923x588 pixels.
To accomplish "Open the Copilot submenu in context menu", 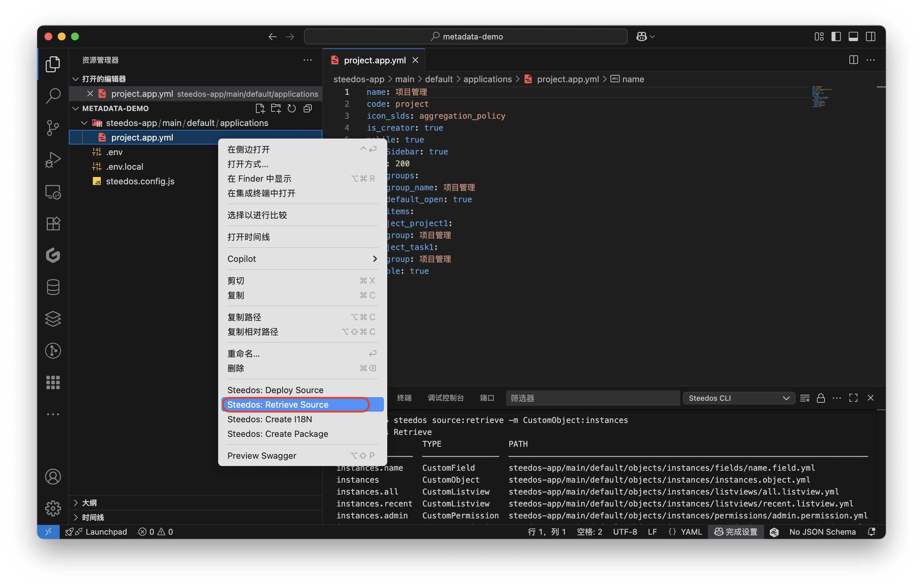I will (302, 259).
